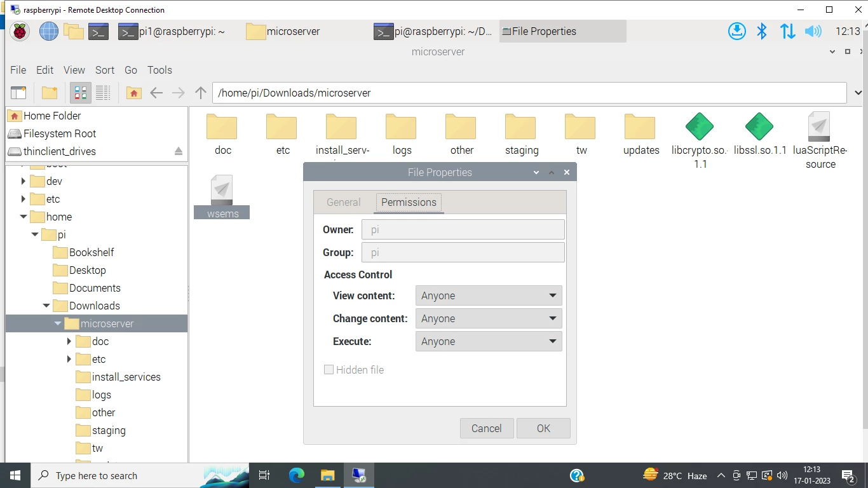
Task: Open the View content dropdown
Action: point(489,295)
